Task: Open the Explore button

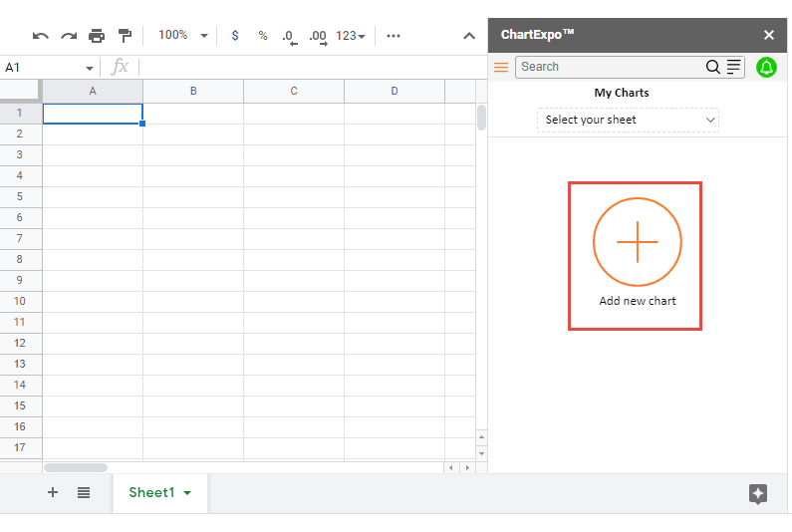Action: (x=758, y=493)
